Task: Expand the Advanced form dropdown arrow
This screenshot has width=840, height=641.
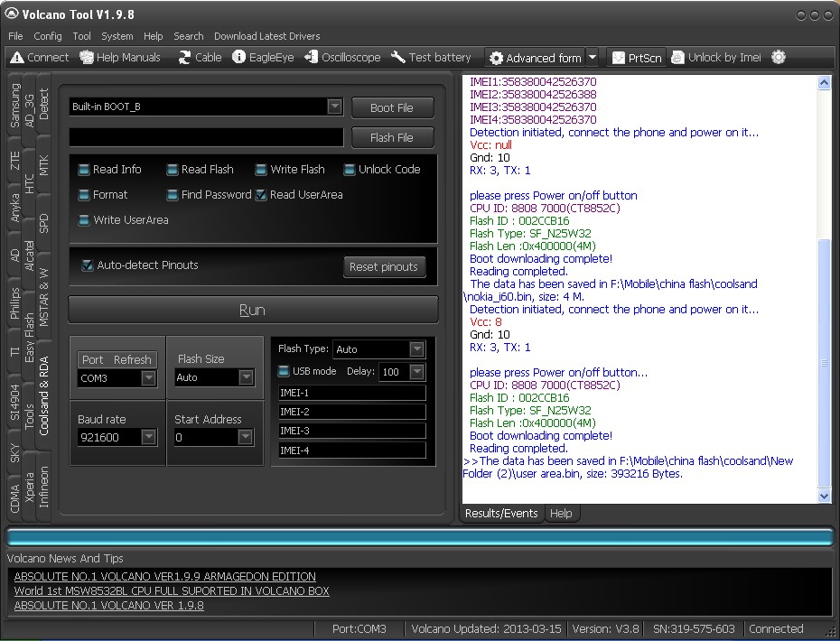Action: (592, 58)
